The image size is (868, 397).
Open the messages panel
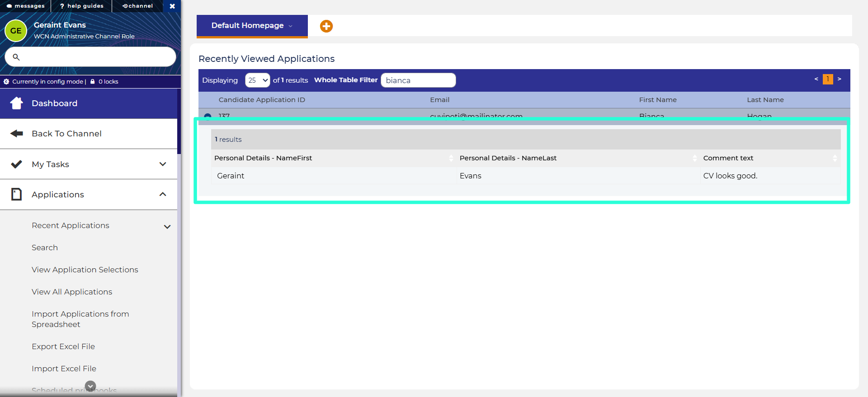[25, 6]
